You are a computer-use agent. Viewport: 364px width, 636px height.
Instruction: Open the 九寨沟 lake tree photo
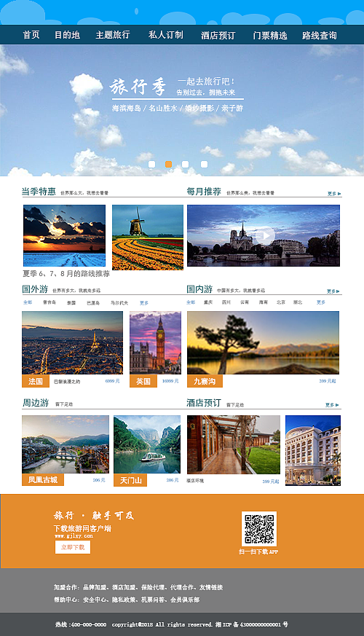(x=263, y=342)
